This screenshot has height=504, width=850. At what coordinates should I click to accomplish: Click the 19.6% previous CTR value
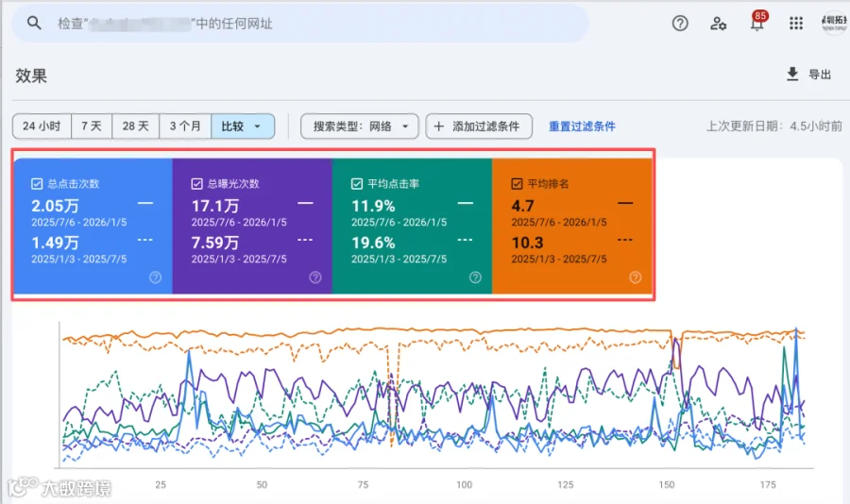coord(373,243)
